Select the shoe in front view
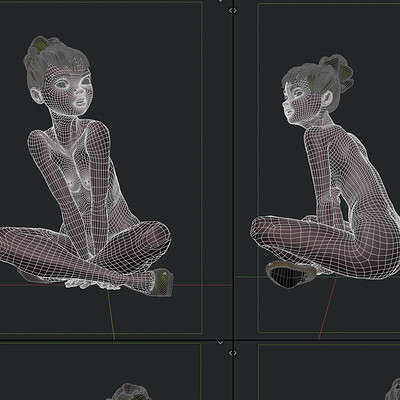The image size is (400, 400). [x=162, y=282]
